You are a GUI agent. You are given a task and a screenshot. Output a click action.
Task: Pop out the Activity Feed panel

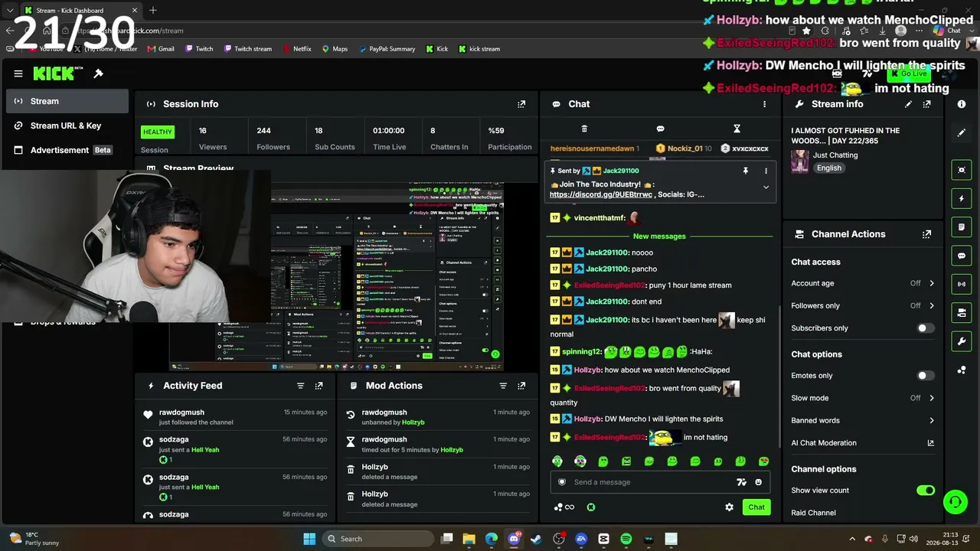pyautogui.click(x=318, y=386)
